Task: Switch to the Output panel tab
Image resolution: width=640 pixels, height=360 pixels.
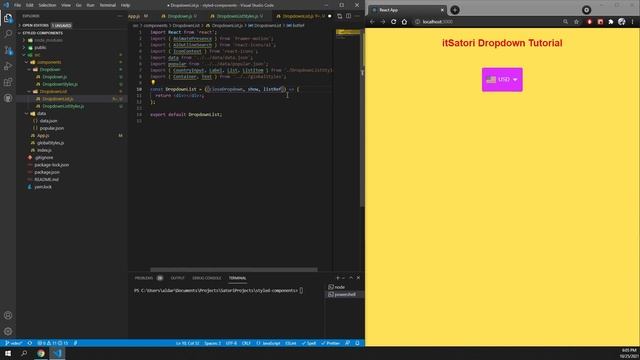Action: (178, 278)
